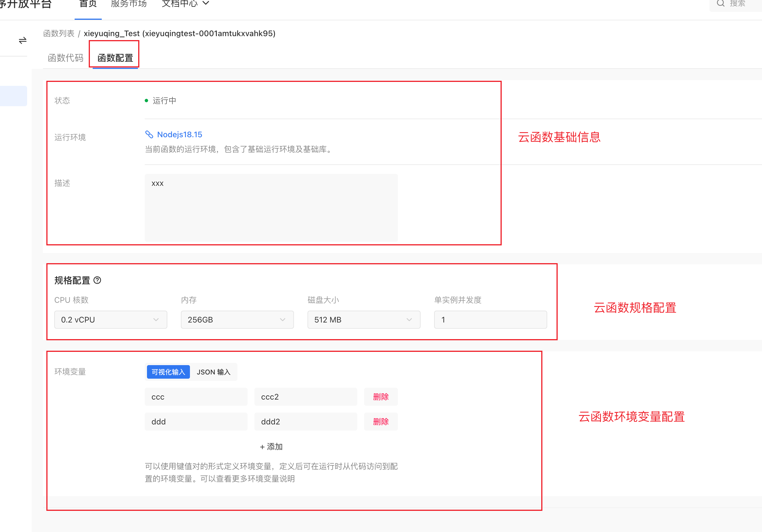Open the Nodejs18.15 runtime link
The height and width of the screenshot is (532, 762).
(x=179, y=134)
